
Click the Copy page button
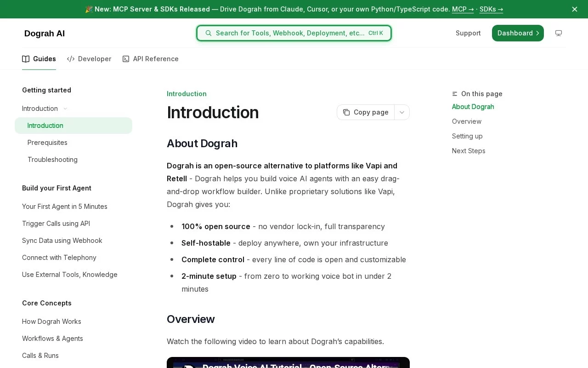[366, 112]
